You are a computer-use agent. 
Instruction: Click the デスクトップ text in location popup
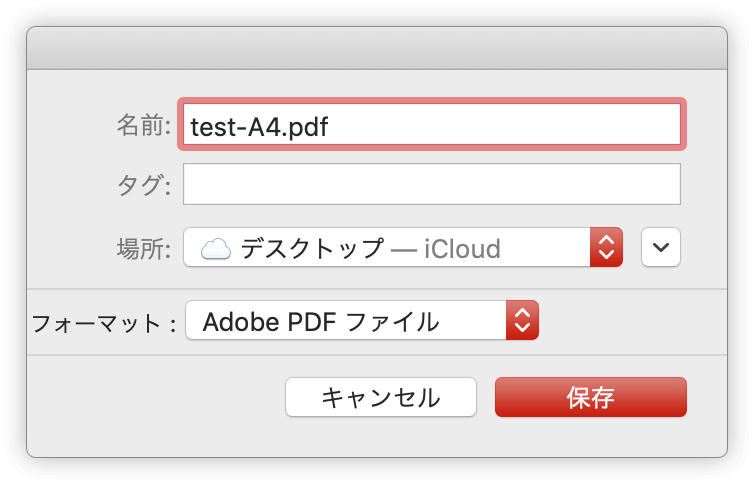(x=312, y=249)
